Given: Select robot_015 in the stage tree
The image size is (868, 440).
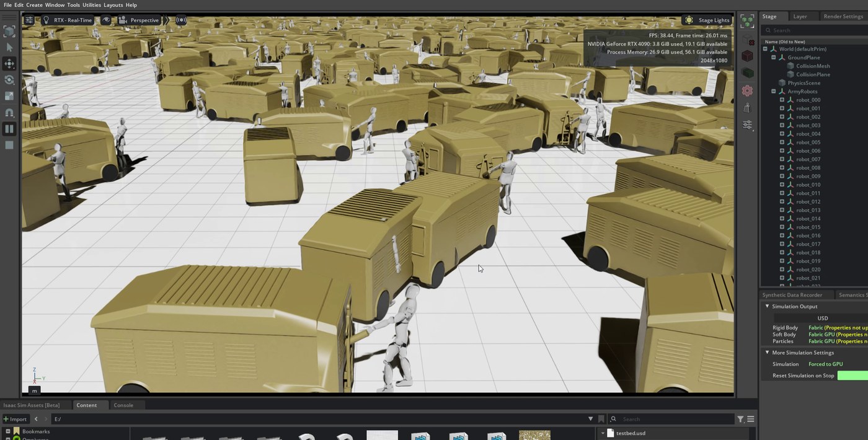Looking at the screenshot, I should coord(808,227).
